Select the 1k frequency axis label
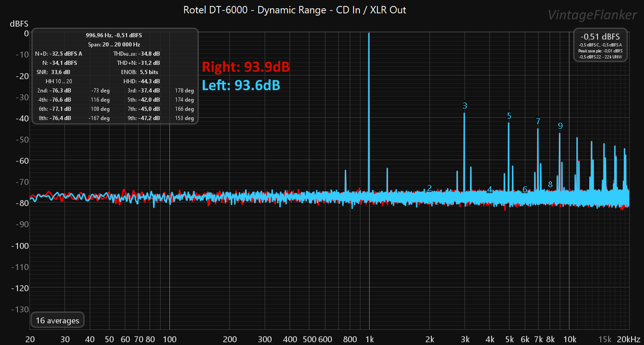Viewport: 644px width, 345px height. [369, 339]
